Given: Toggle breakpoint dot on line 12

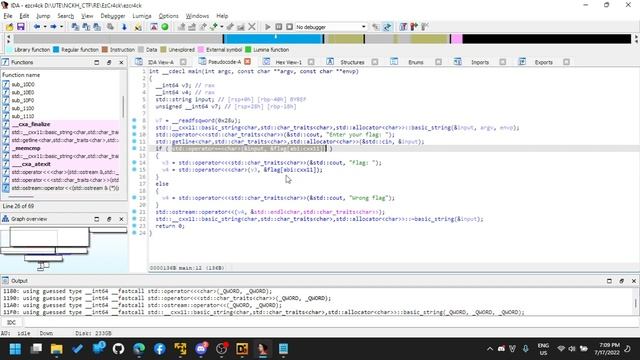Looking at the screenshot, I should 134,149.
